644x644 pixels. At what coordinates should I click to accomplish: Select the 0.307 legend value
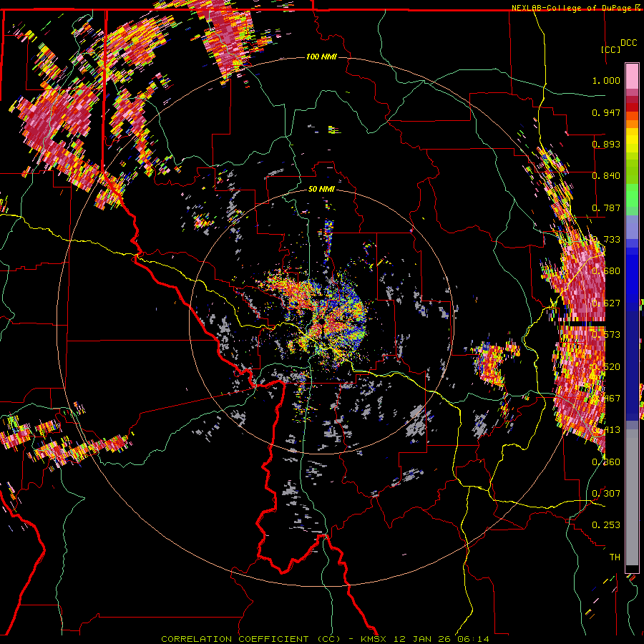pos(606,493)
